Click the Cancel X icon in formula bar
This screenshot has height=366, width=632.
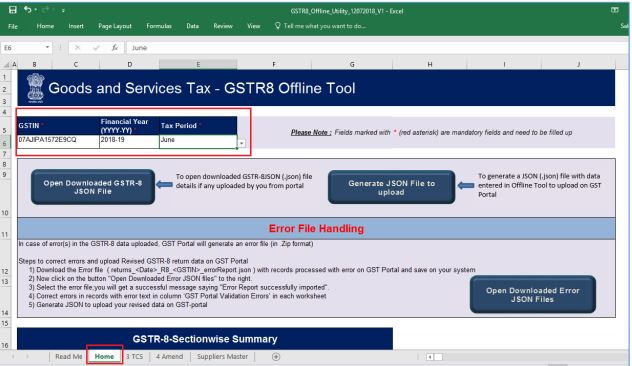77,48
